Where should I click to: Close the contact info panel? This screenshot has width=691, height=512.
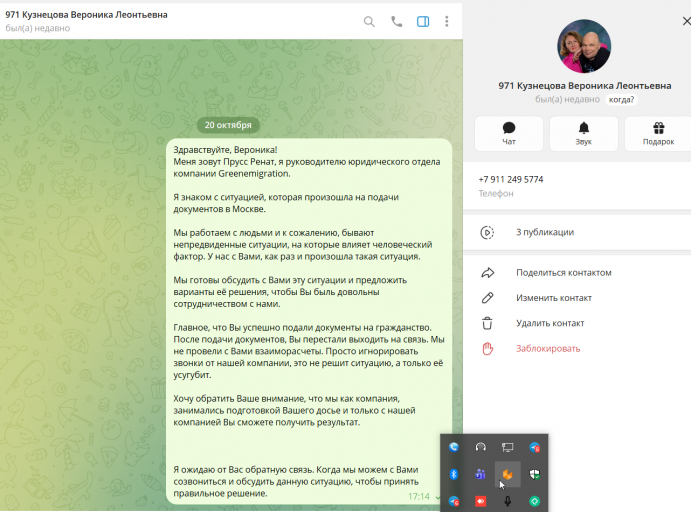click(x=686, y=21)
